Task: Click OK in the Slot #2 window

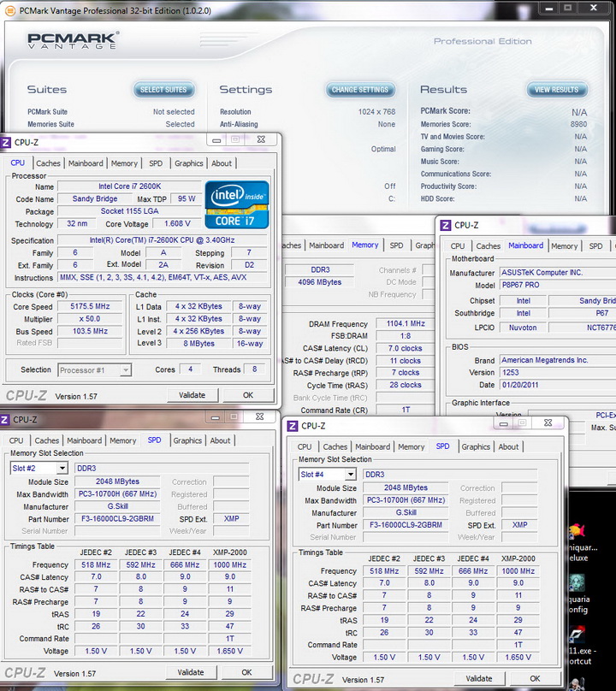Action: [247, 672]
